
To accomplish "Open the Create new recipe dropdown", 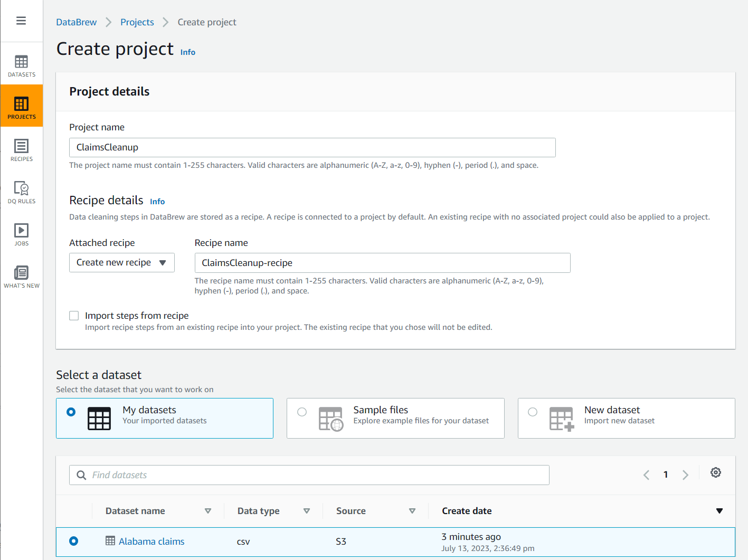I will click(x=121, y=262).
